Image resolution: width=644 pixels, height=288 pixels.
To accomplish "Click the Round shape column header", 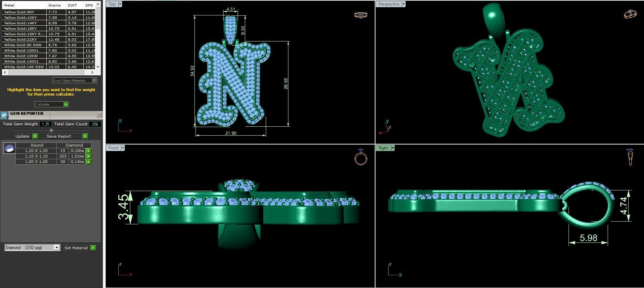I will pyautogui.click(x=37, y=145).
